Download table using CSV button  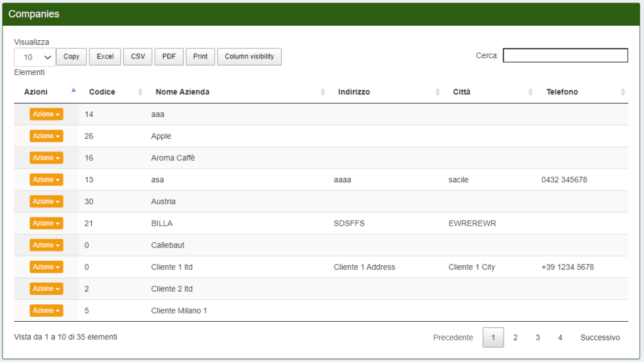[138, 57]
